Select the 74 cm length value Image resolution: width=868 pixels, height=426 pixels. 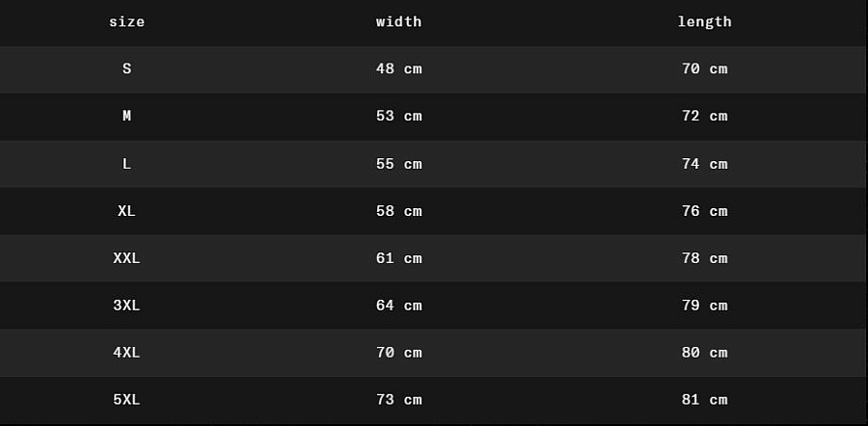coord(704,164)
